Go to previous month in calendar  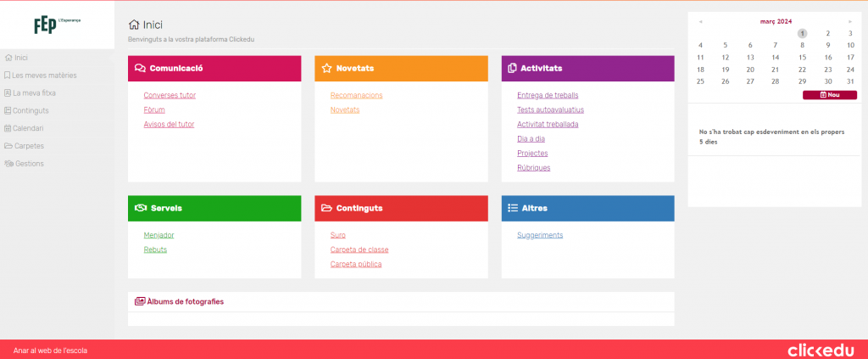coord(700,21)
